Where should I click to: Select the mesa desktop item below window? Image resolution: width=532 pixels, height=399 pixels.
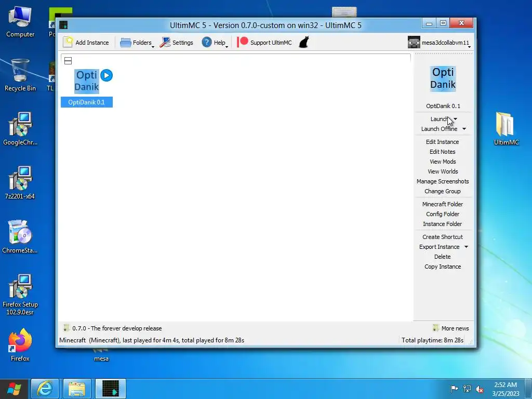[x=101, y=354]
